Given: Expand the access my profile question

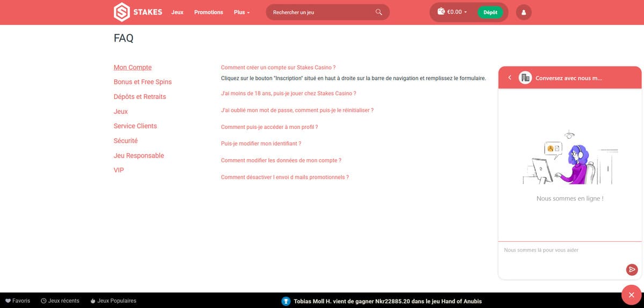Looking at the screenshot, I should pyautogui.click(x=269, y=127).
